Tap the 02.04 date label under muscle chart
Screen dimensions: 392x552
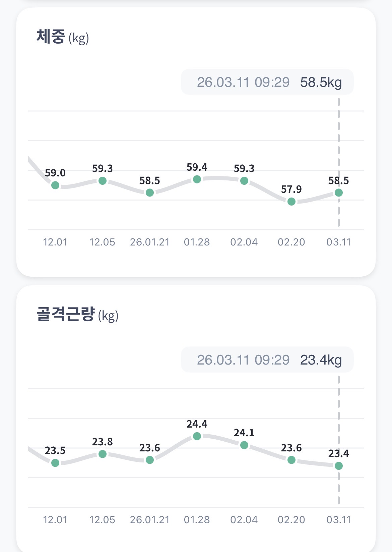point(244,520)
